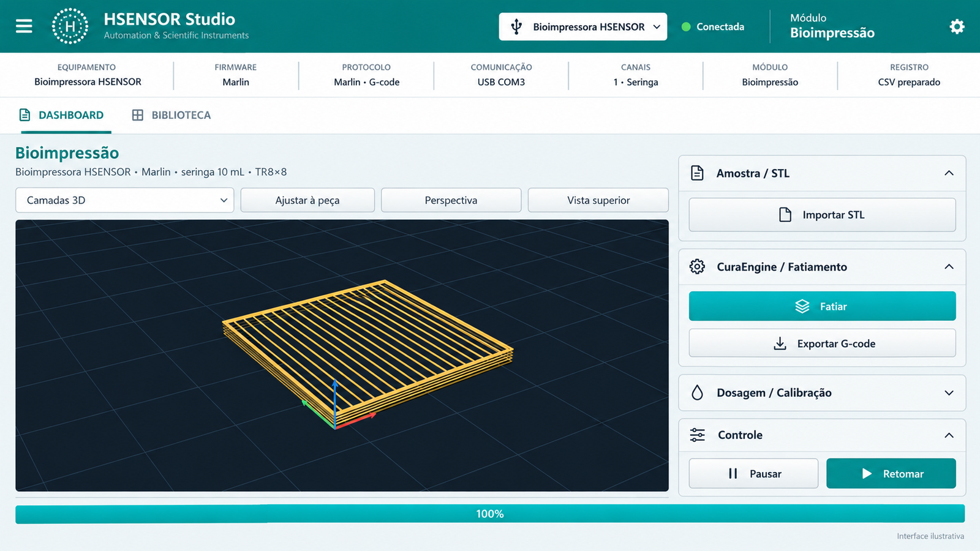Click the green connection status dot
The height and width of the screenshot is (551, 980).
point(686,26)
